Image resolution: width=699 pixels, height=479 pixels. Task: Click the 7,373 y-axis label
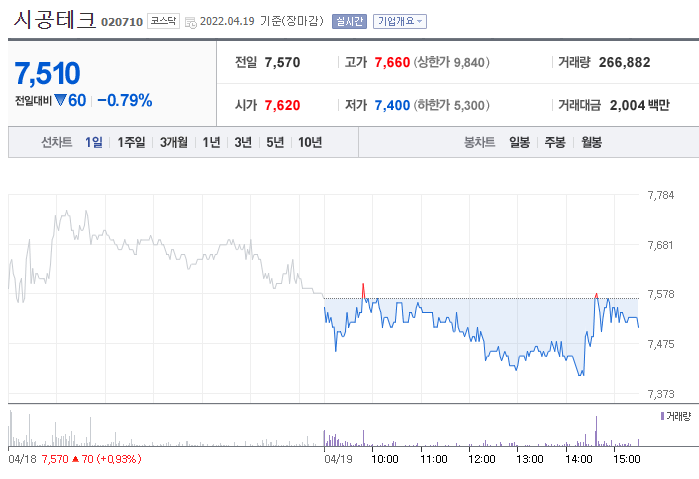click(x=661, y=394)
